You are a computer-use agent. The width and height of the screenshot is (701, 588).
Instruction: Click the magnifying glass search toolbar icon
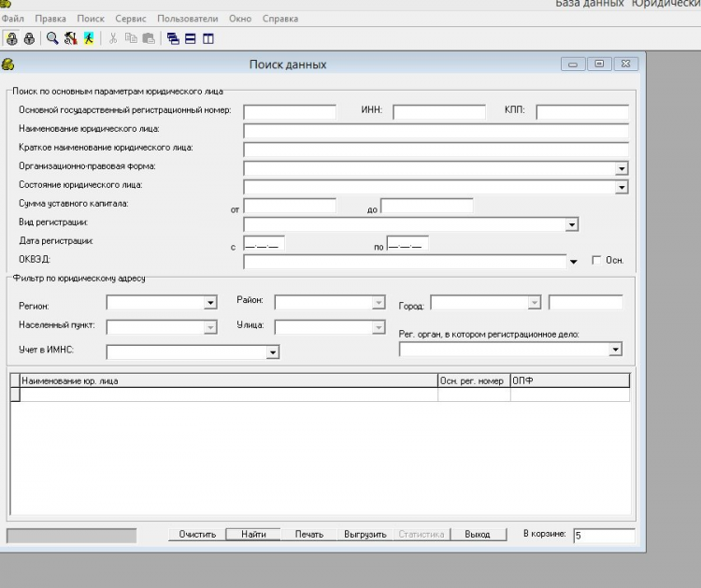click(x=52, y=38)
